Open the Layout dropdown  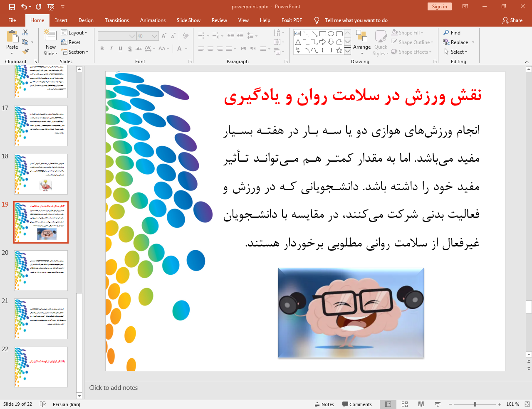[x=74, y=33]
